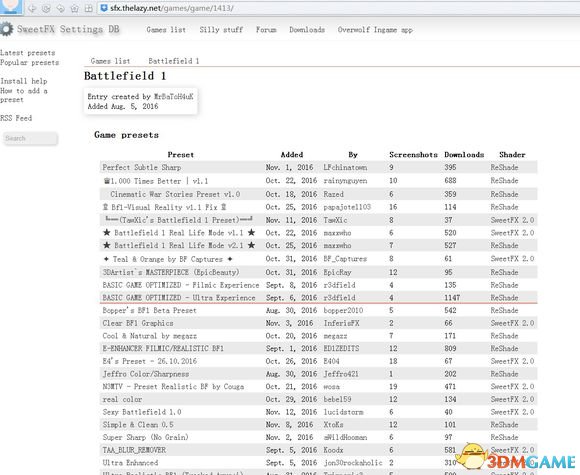Screen dimensions: 580x475
Task: Click SweetFX 2.0 in TawXic row
Action: tap(512, 220)
